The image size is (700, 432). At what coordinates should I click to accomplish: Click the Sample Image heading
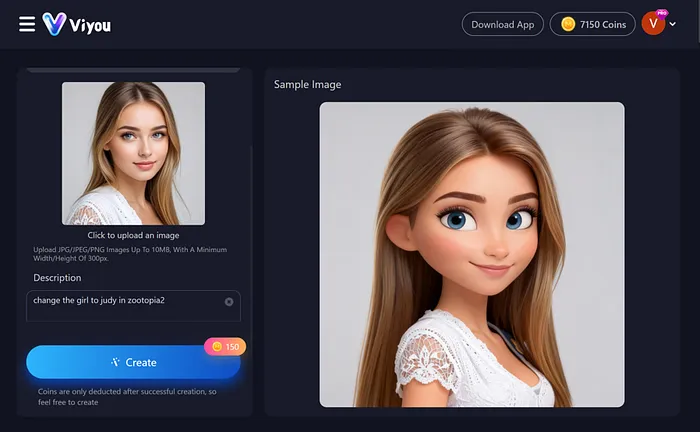(307, 85)
